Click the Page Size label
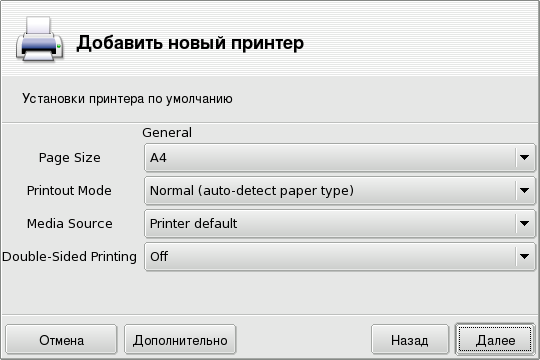 (x=70, y=157)
